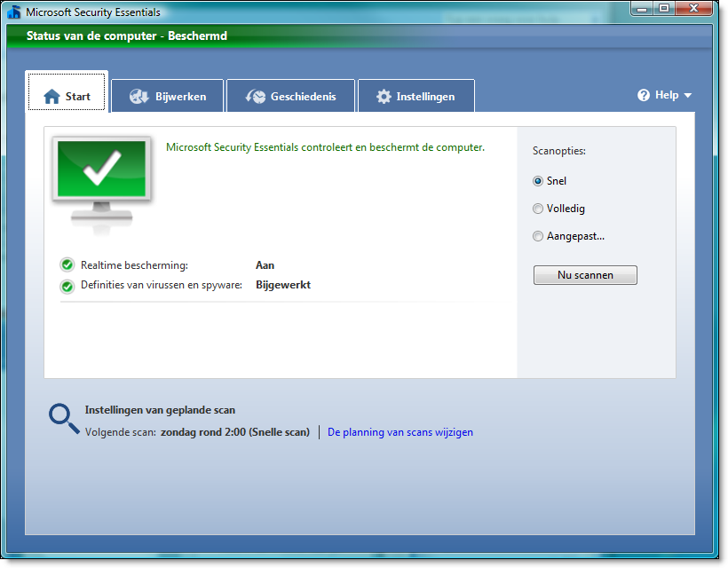Minimize the Security Essentials window
Viewport: 728px width, 568px height.
coord(642,8)
